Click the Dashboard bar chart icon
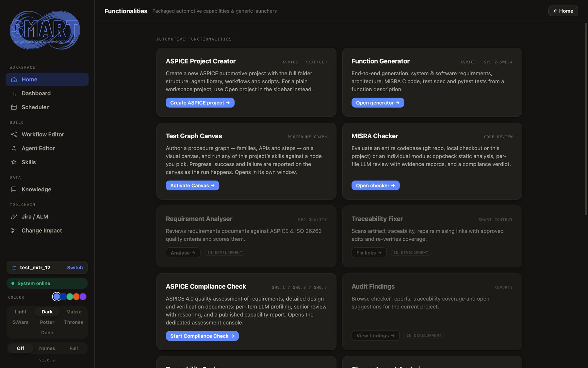This screenshot has width=588, height=368. click(x=14, y=93)
